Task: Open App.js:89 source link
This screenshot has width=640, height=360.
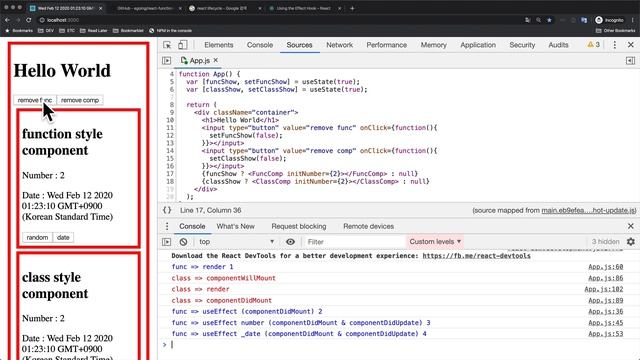Action: (605, 300)
